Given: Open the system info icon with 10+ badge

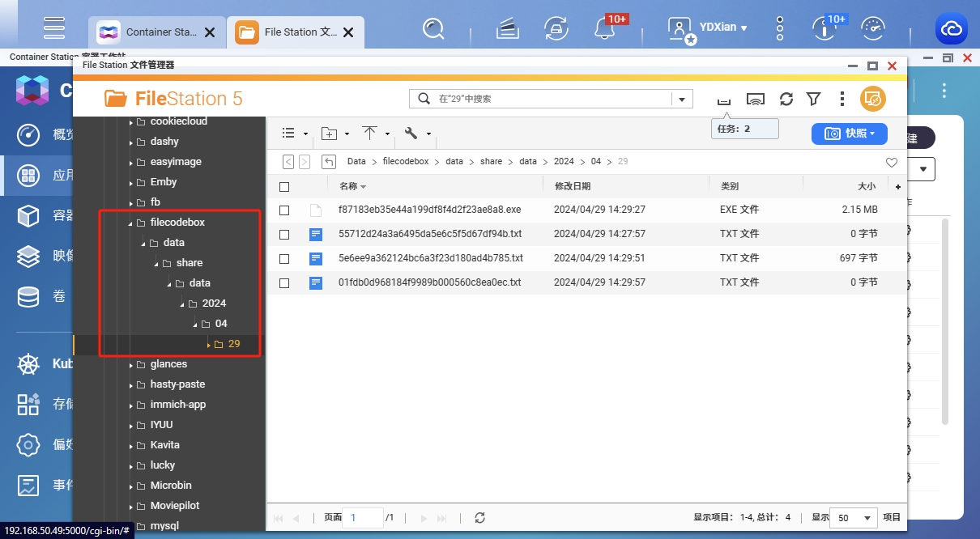Looking at the screenshot, I should [x=823, y=28].
